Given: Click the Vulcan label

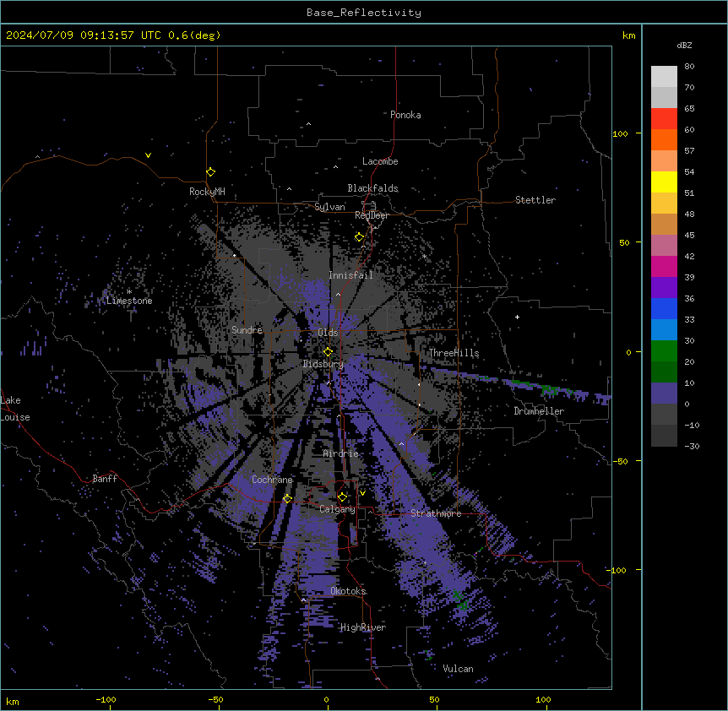Looking at the screenshot, I should [459, 669].
